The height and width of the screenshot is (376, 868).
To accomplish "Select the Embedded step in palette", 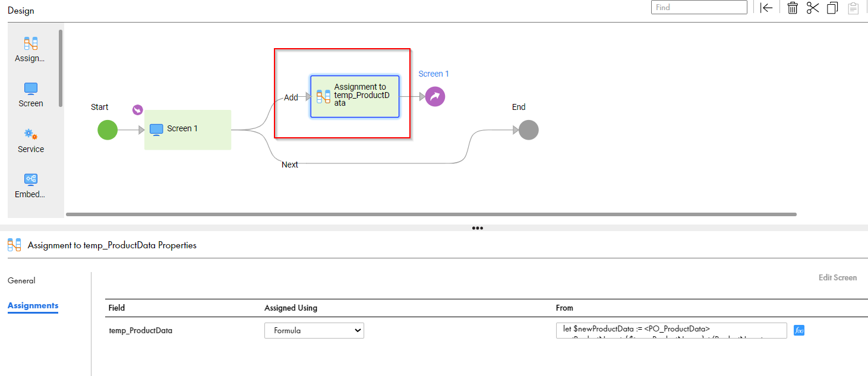I will pos(30,186).
